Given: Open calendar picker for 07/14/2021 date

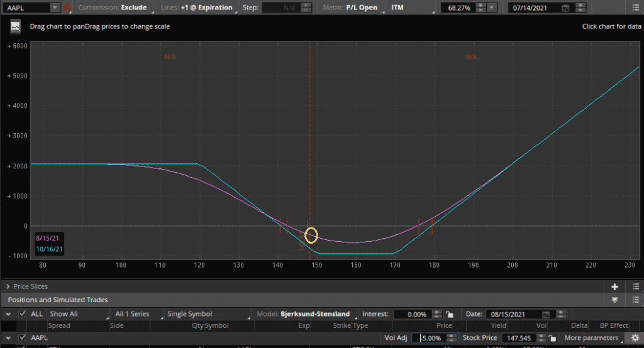Looking at the screenshot, I should [565, 8].
